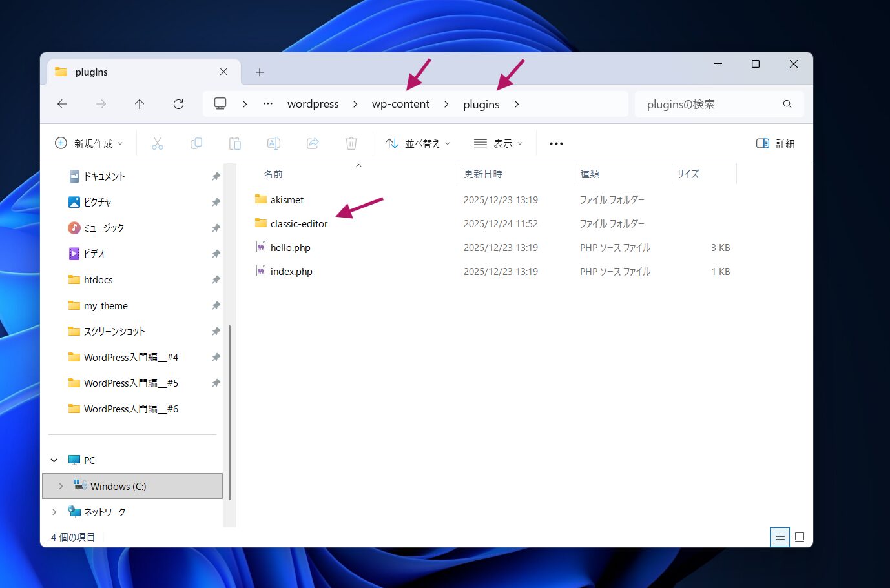The image size is (890, 588).
Task: Expand the Windows (C:) tree node
Action: tap(61, 486)
